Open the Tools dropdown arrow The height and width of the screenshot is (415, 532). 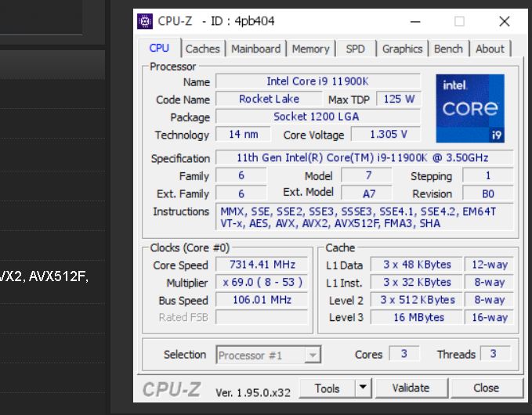coord(363,388)
